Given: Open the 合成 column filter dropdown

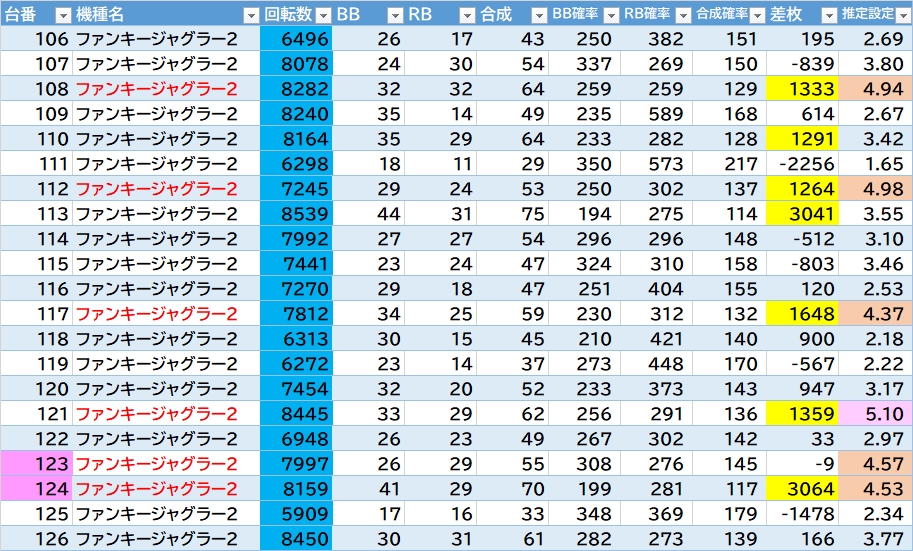Looking at the screenshot, I should 540,15.
